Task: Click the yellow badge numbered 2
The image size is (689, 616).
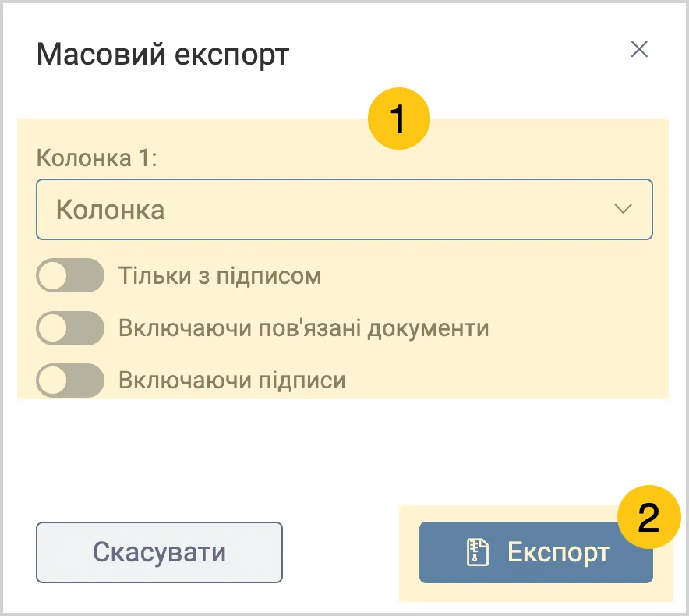Action: (649, 517)
